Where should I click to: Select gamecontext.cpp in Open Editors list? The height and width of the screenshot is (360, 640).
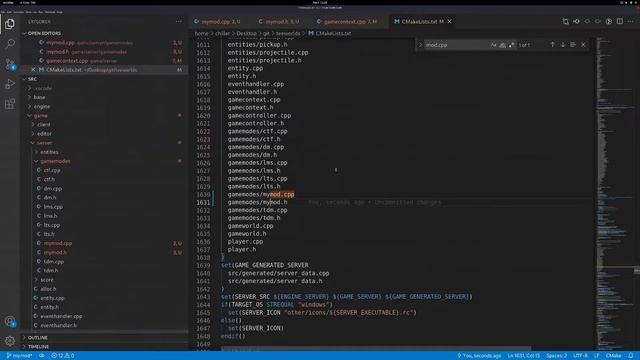[67, 61]
